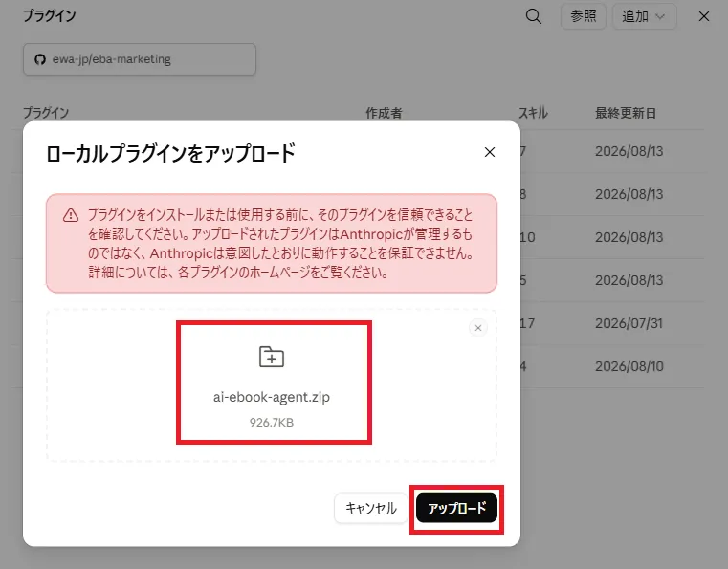Click the キャンセル button
The height and width of the screenshot is (569, 728).
click(x=370, y=508)
